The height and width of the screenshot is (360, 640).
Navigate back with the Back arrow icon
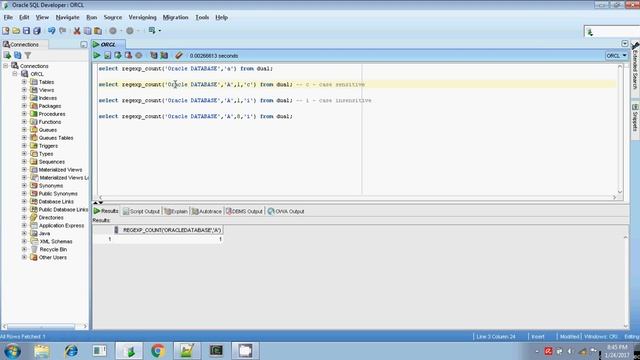click(113, 31)
